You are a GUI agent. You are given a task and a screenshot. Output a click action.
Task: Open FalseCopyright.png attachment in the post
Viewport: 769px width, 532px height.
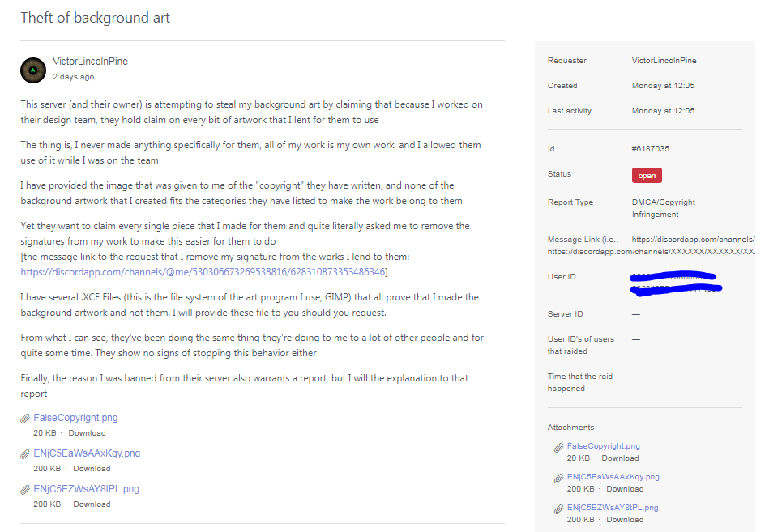(75, 418)
